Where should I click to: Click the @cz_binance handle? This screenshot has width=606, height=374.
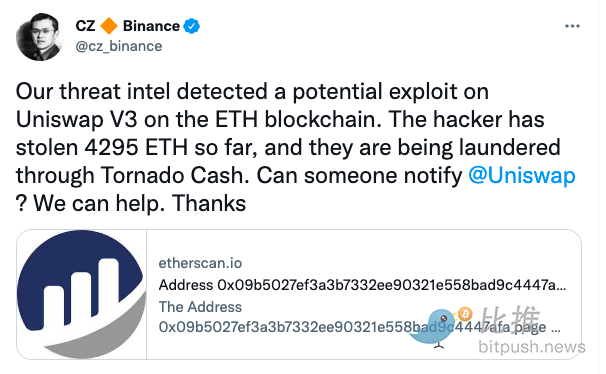click(x=119, y=46)
